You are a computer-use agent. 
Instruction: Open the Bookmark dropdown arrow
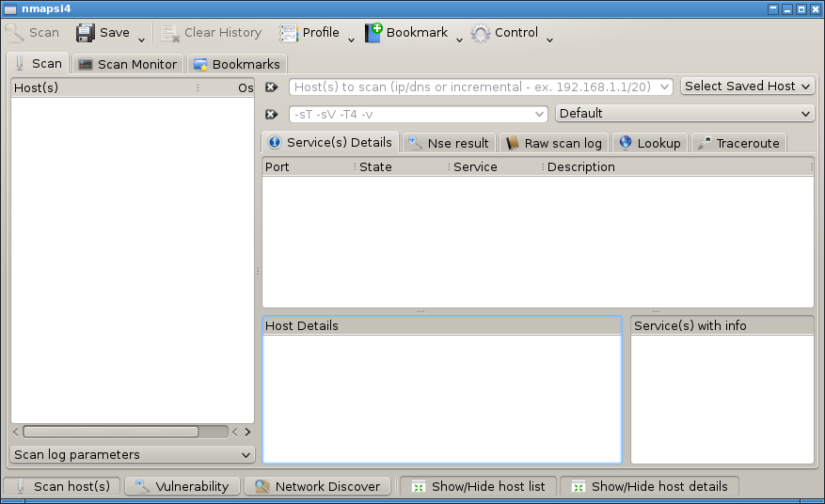click(459, 40)
